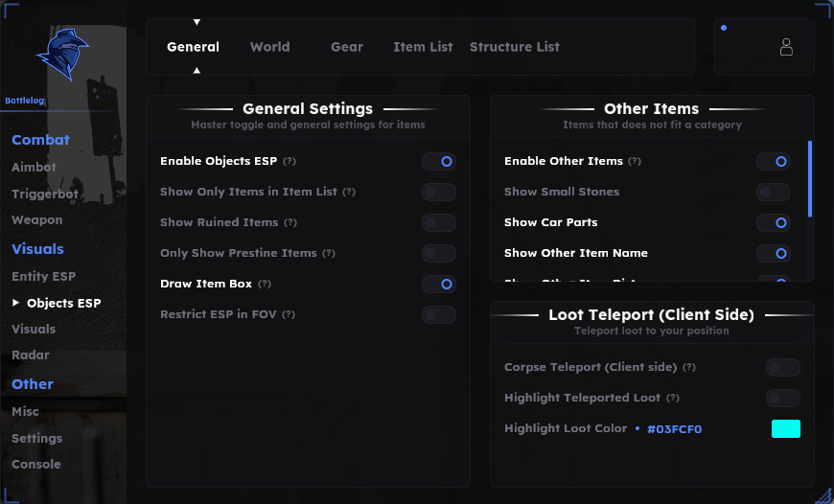Click the arrow beside Objects ESP in sidebar
Image resolution: width=834 pixels, height=504 pixels.
click(x=16, y=303)
